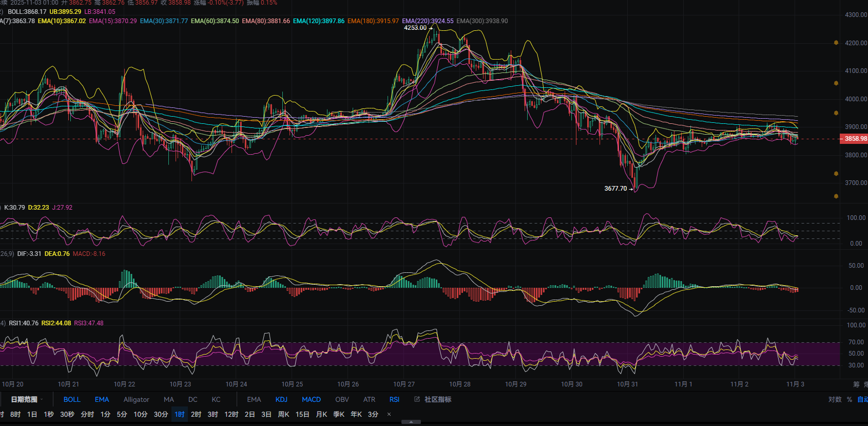Screen dimensions: 868x426
Task: Click the alert bell between 3800 and 3700
Action: tap(836, 174)
